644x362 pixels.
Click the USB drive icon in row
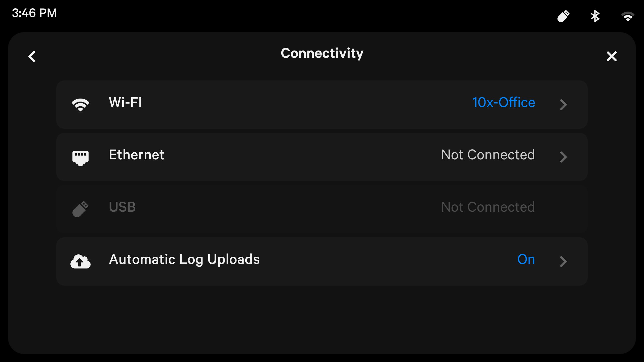[80, 209]
